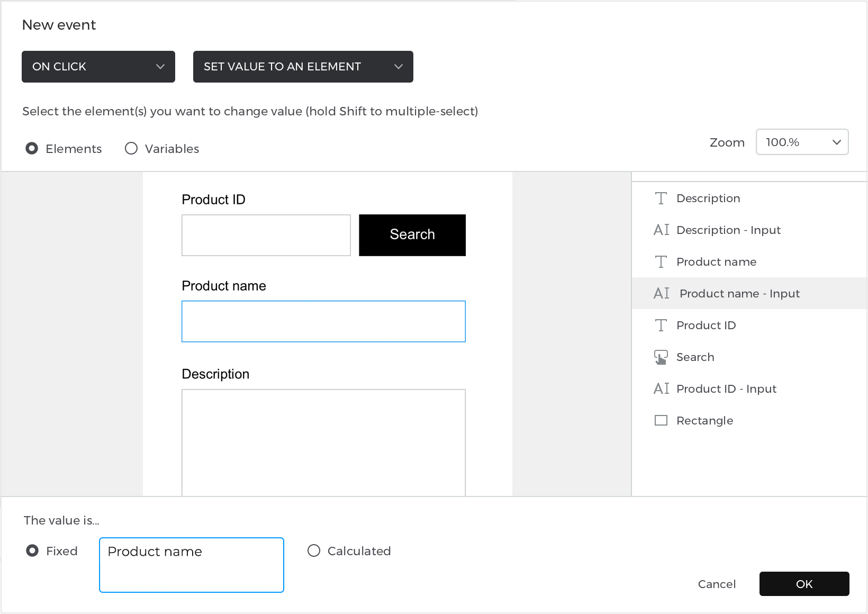Click Cancel to discard the event
This screenshot has height=614, width=868.
click(717, 584)
